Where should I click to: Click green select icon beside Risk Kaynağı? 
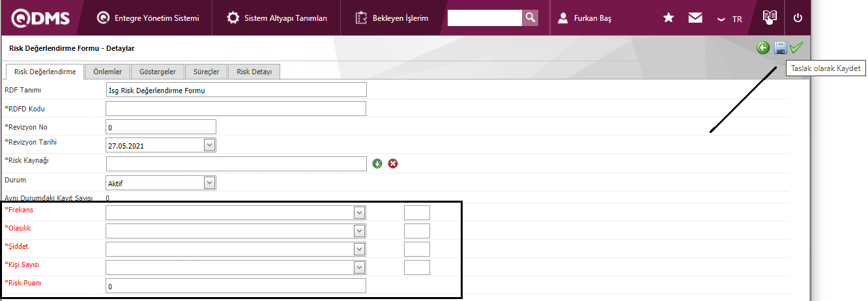coord(377,164)
